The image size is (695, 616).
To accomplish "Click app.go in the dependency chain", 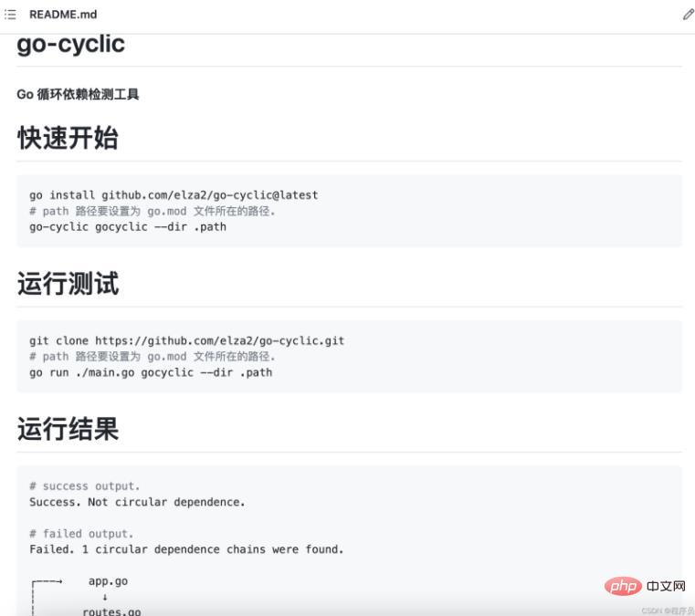I will click(108, 581).
